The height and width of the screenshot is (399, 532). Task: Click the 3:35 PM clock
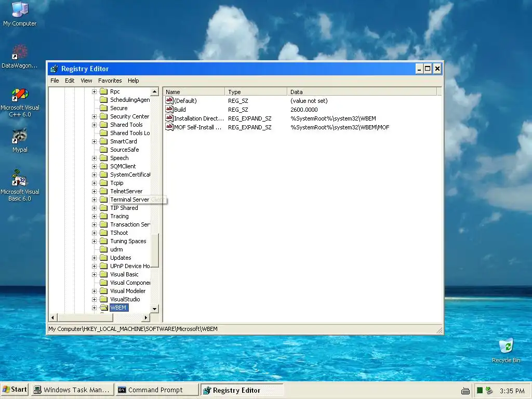click(x=512, y=391)
